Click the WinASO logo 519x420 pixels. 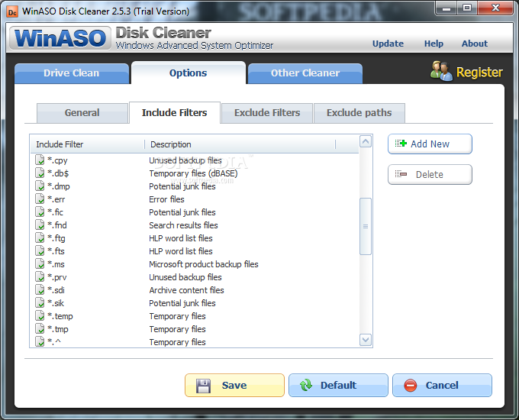(x=60, y=38)
